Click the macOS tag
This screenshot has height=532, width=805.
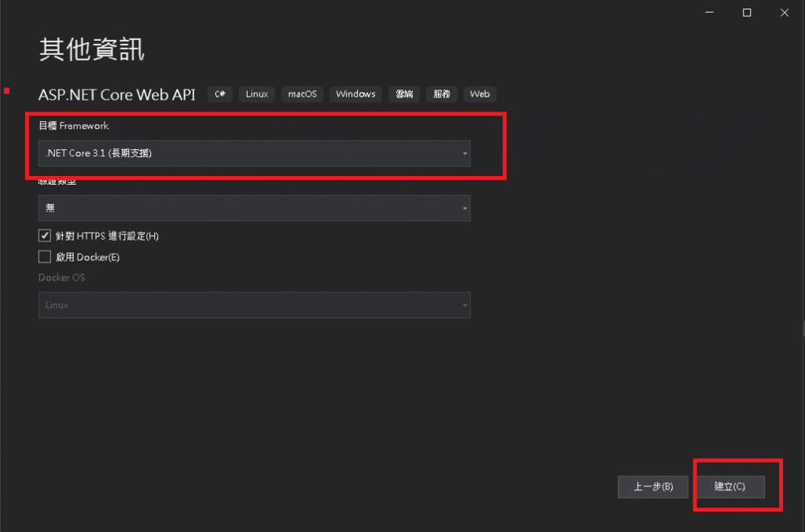click(303, 94)
